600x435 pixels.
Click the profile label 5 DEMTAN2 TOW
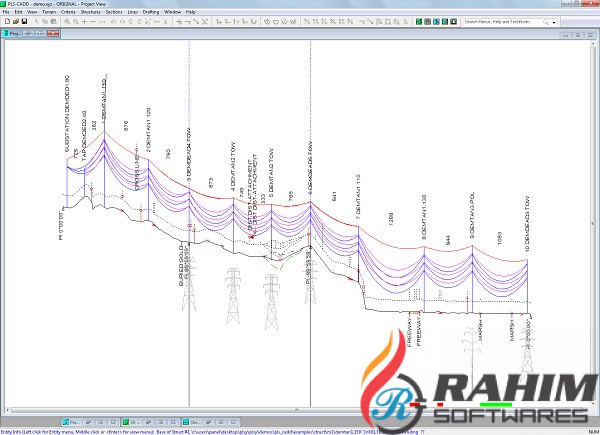coord(271,173)
